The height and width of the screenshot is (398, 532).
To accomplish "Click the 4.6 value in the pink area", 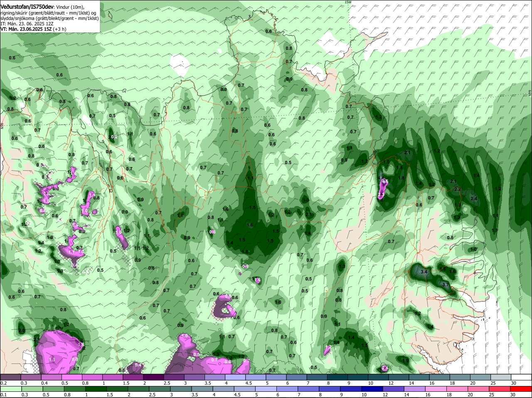I will [385, 181].
